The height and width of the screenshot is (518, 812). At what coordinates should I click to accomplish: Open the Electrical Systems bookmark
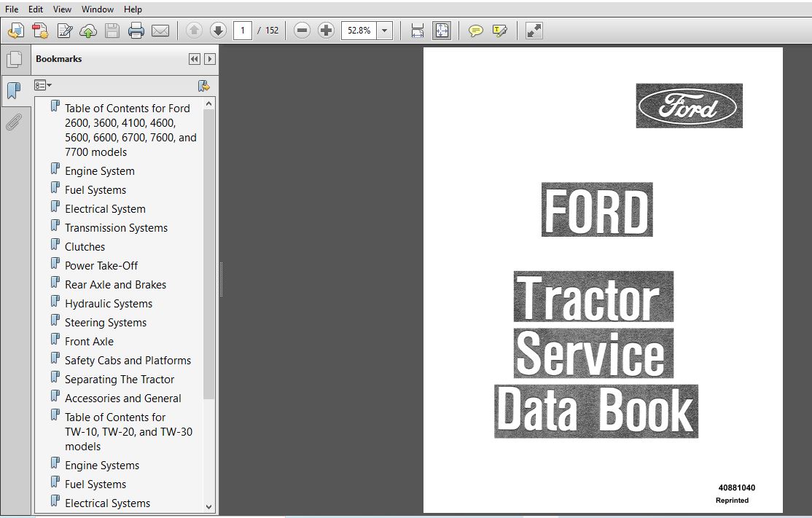point(107,503)
